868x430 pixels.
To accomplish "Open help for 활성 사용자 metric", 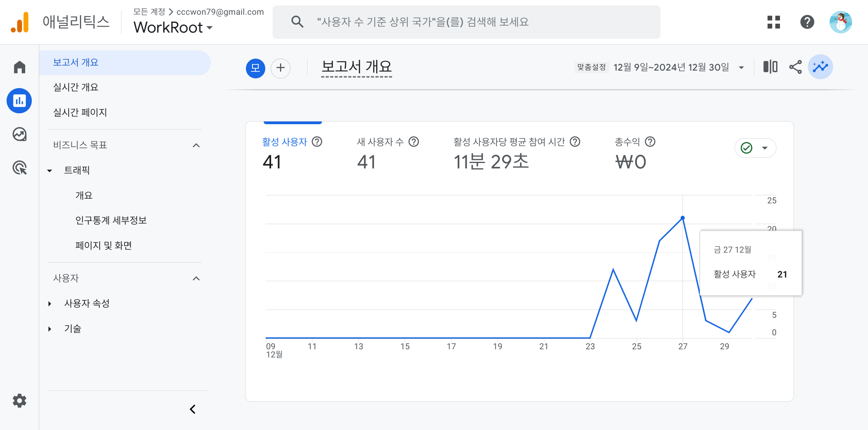I will click(317, 142).
